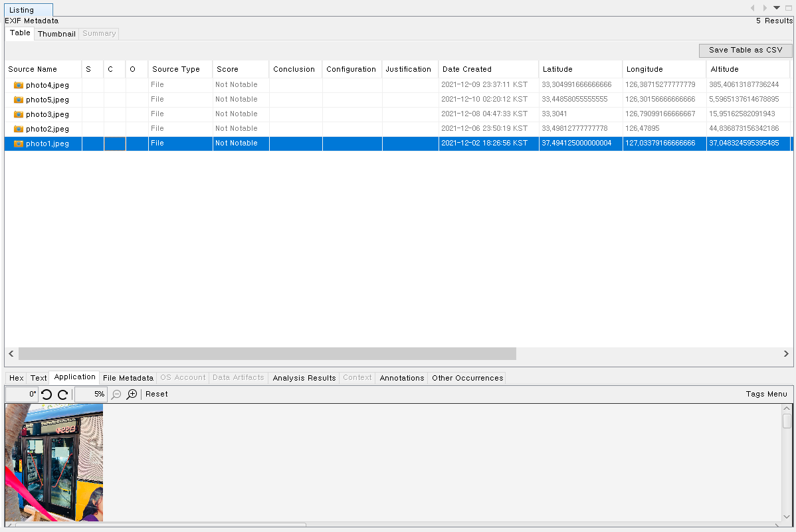Zoom in on the image preview
796x532 pixels.
pyautogui.click(x=132, y=395)
